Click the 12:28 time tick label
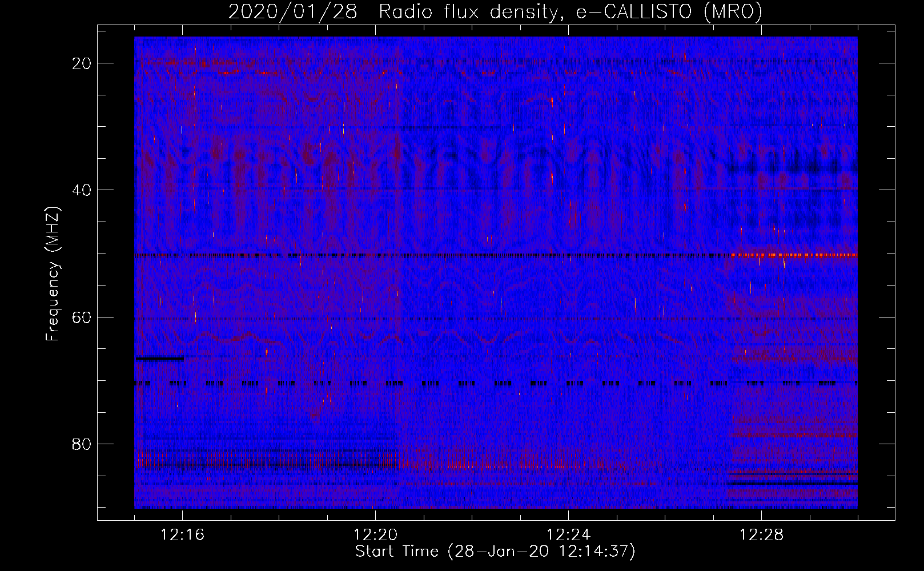 tap(761, 535)
